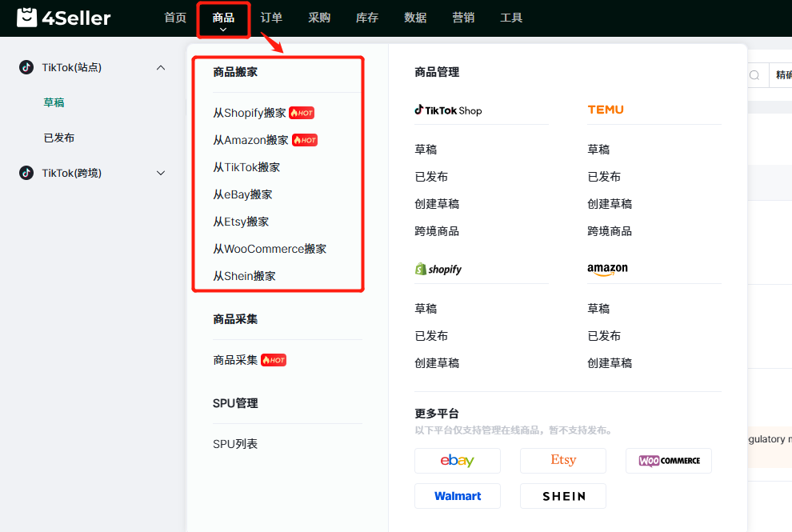
Task: Open the 订单 top menu
Action: click(x=271, y=18)
